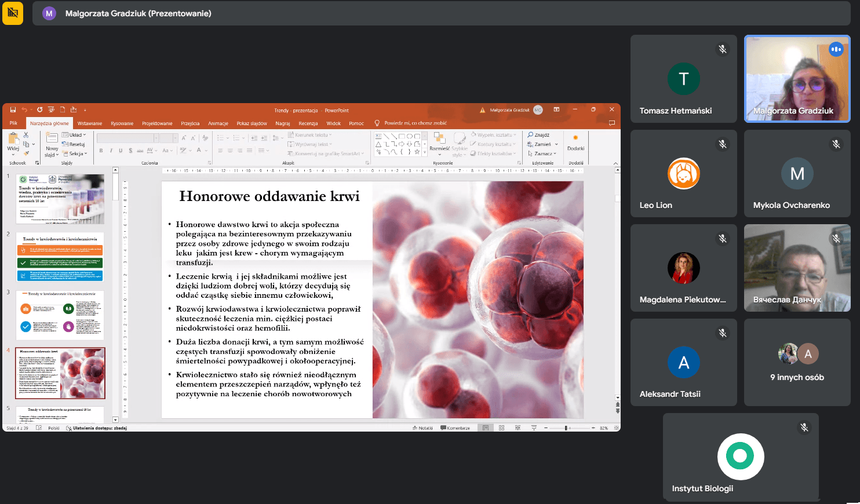Start slideshow from status bar icon
Viewport: 860px width, 504px height.
tap(534, 428)
